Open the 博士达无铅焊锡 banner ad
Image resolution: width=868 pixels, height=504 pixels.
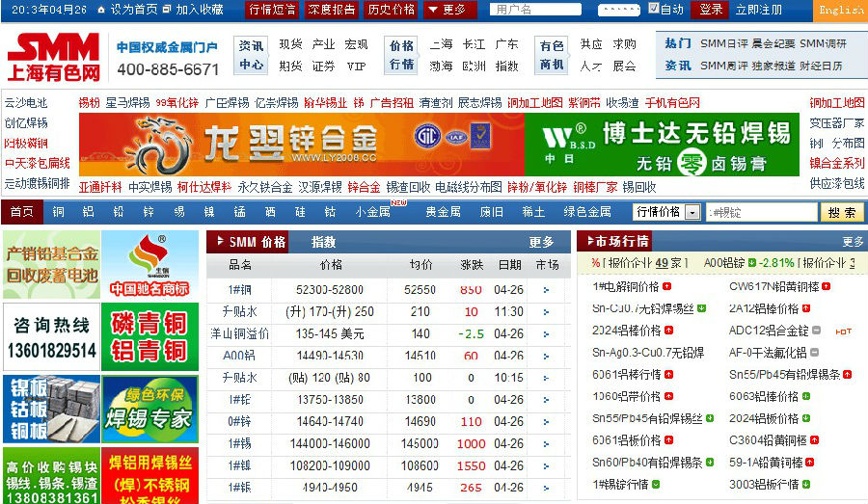point(662,145)
